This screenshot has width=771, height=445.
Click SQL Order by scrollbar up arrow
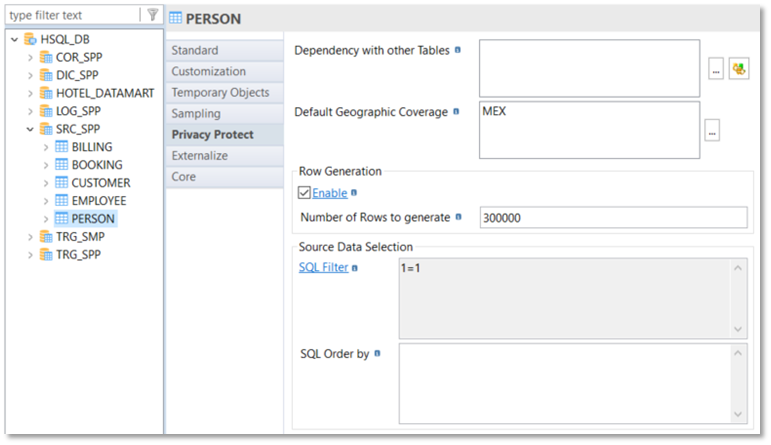click(x=738, y=353)
